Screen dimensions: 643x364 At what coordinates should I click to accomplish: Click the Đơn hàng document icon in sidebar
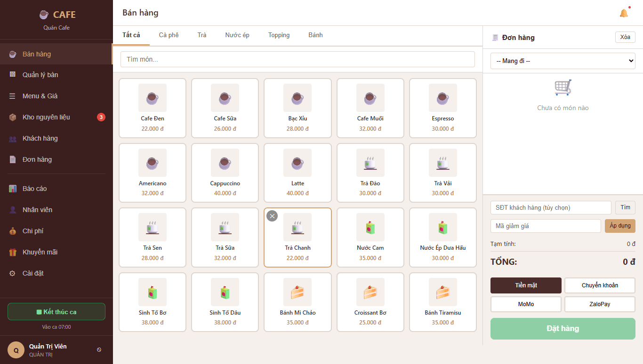[13, 159]
